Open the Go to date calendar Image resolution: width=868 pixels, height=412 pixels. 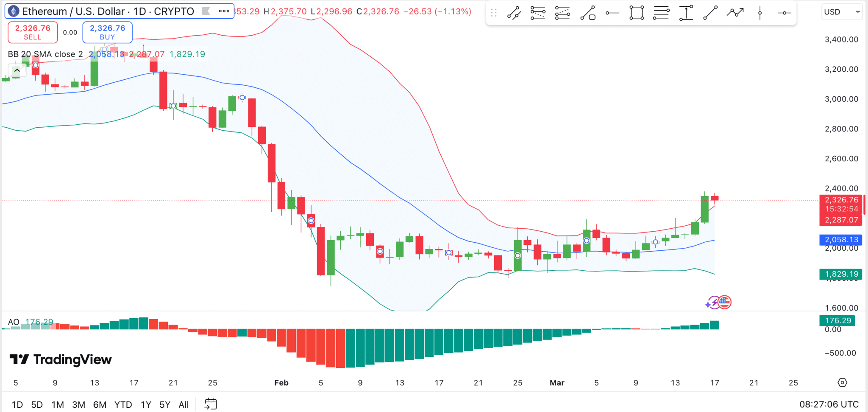(211, 404)
